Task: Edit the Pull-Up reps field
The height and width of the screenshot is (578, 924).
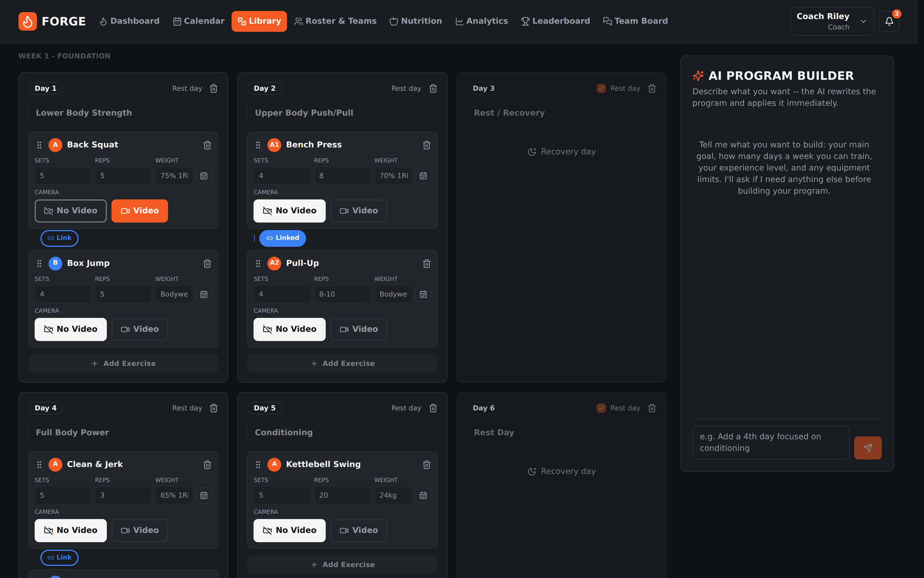Action: click(x=342, y=294)
